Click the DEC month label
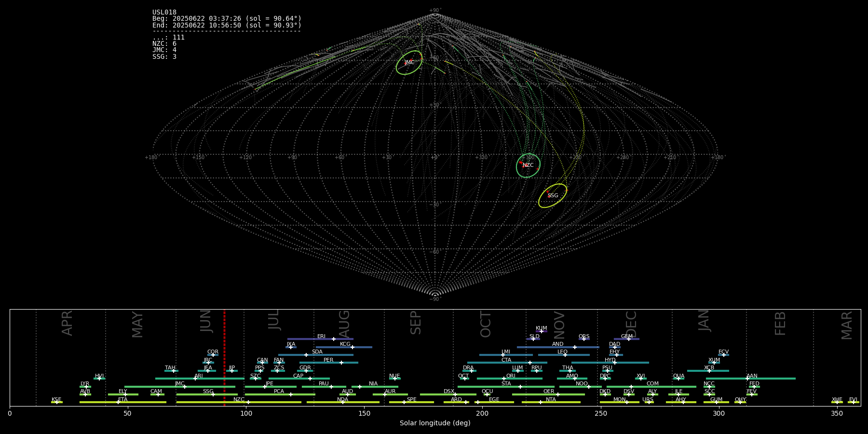 coord(631,324)
